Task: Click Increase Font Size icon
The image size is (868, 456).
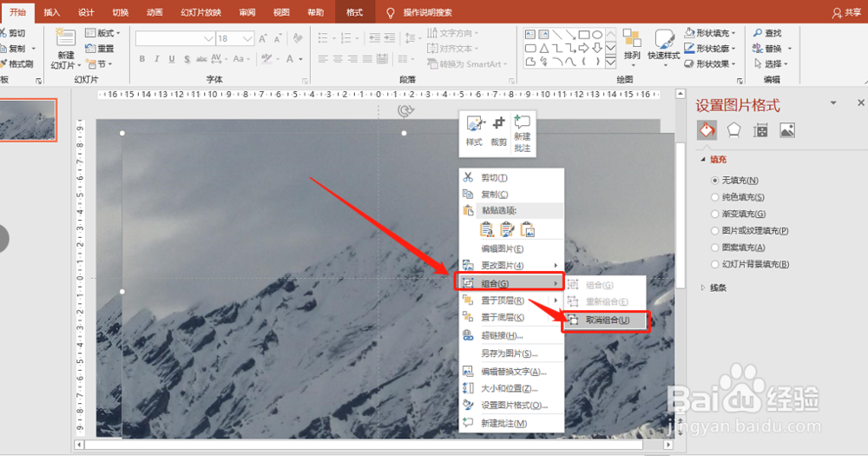Action: click(263, 38)
